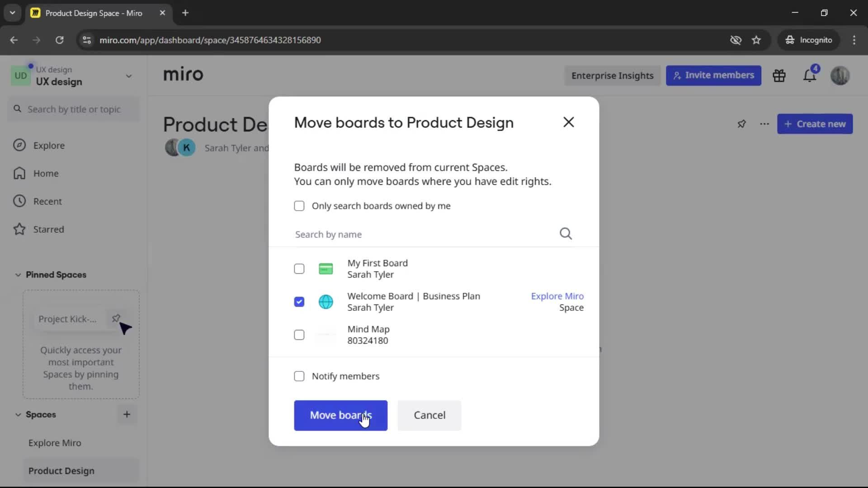Click Welcome Board | Business Plan name

point(413,296)
